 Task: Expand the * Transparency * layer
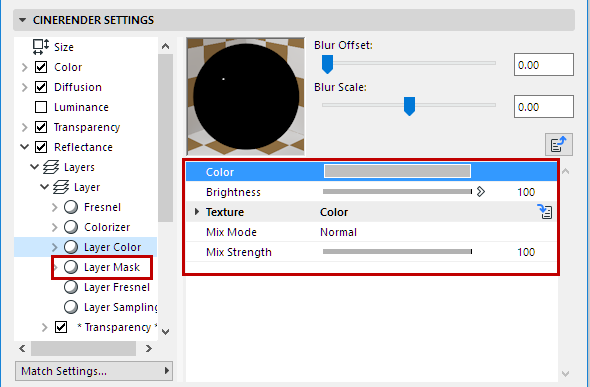(45, 327)
